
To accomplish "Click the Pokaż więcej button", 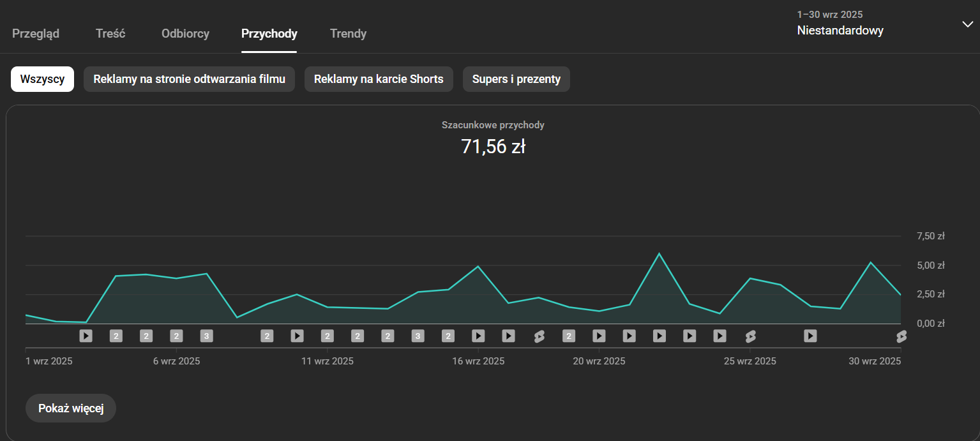I will (71, 408).
